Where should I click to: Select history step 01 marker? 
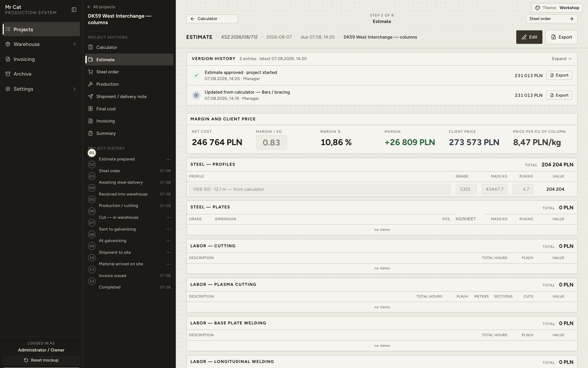[x=92, y=153]
